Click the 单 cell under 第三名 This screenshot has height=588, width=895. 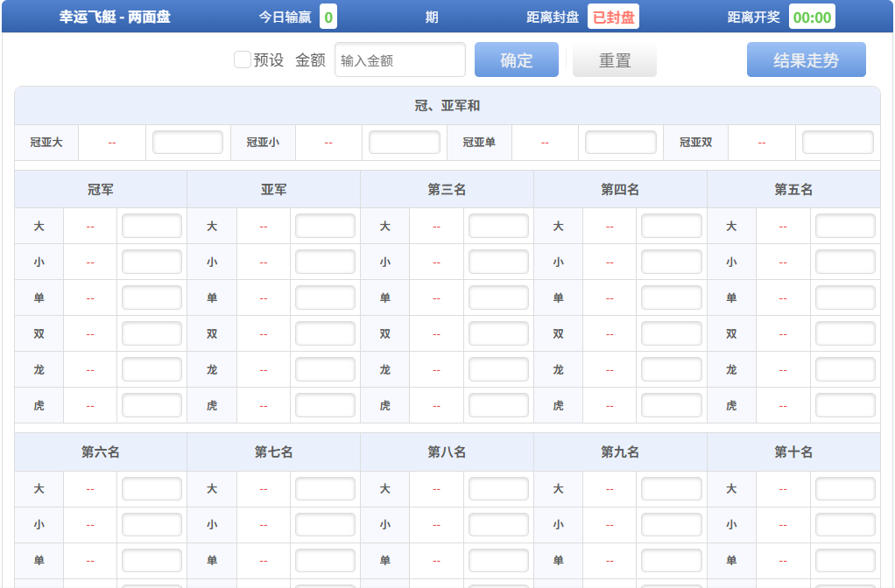384,297
